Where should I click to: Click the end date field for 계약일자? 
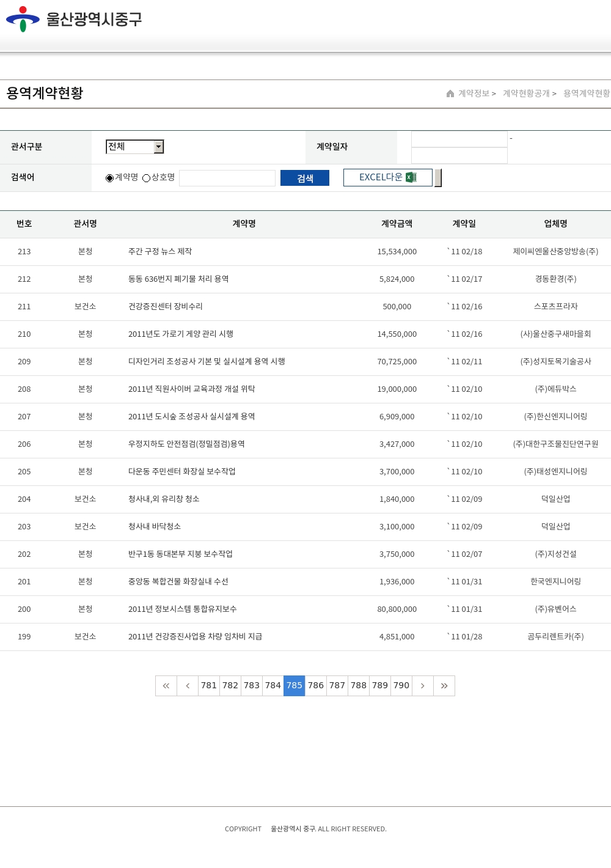click(459, 156)
